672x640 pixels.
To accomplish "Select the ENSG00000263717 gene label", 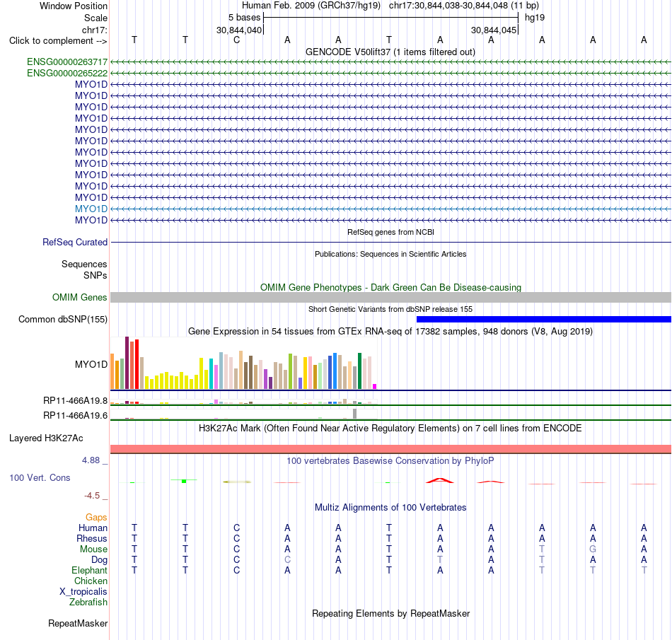I will pos(67,62).
